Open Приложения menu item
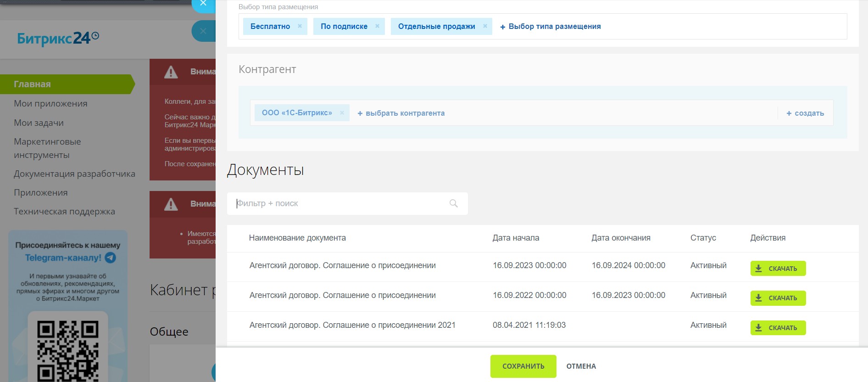This screenshot has width=868, height=382. pyautogui.click(x=41, y=193)
